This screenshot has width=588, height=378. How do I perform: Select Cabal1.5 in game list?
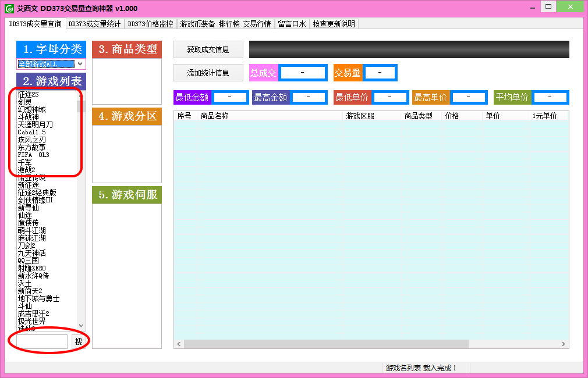pos(31,132)
